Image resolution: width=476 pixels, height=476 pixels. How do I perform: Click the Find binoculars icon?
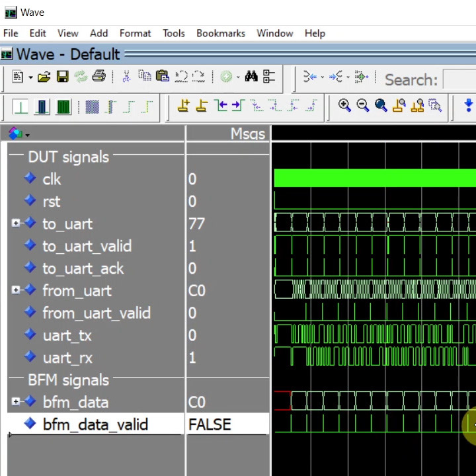(251, 76)
